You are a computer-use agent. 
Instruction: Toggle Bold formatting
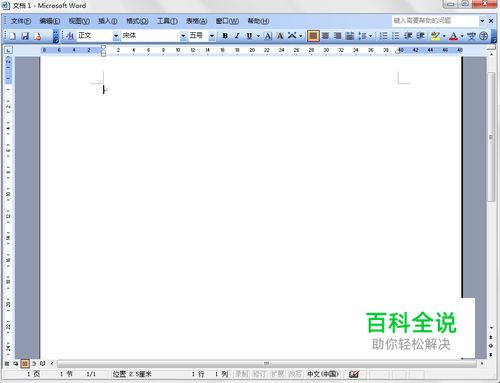[225, 36]
